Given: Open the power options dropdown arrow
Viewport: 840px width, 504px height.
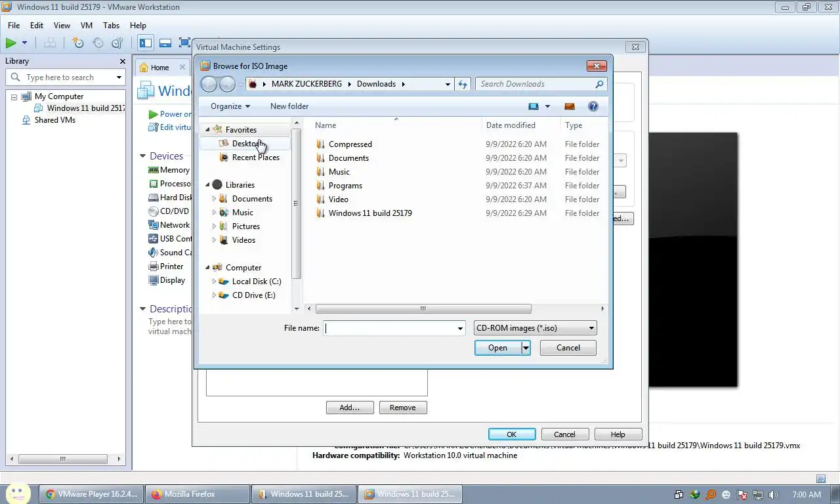Looking at the screenshot, I should coord(25,43).
